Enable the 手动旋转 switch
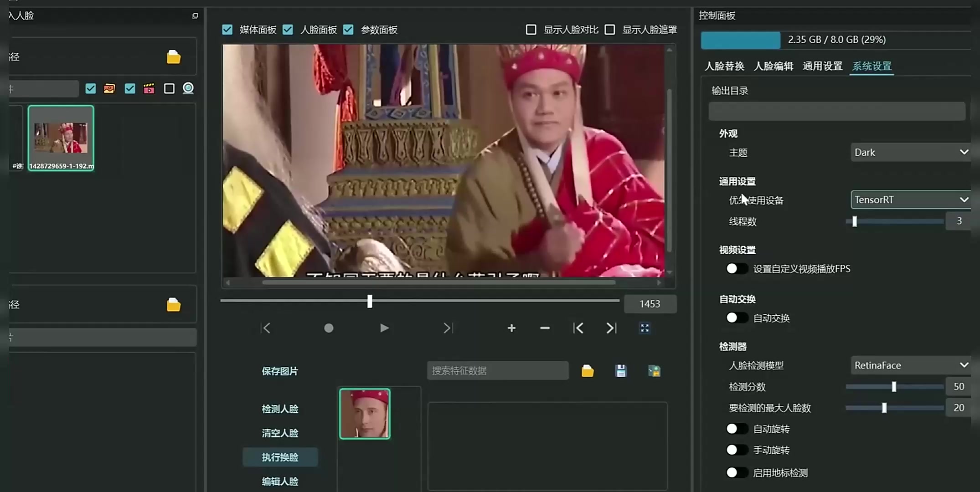The image size is (980, 492). tap(737, 450)
